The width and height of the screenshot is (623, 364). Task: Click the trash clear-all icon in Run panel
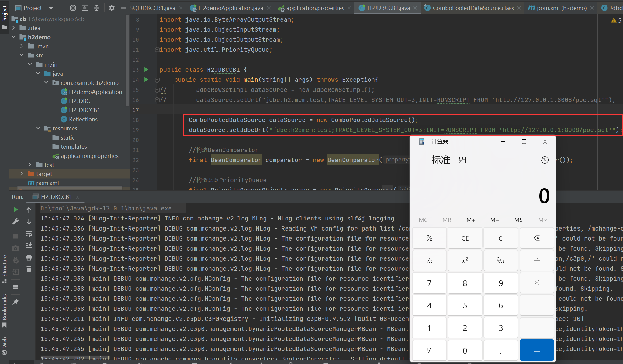29,269
